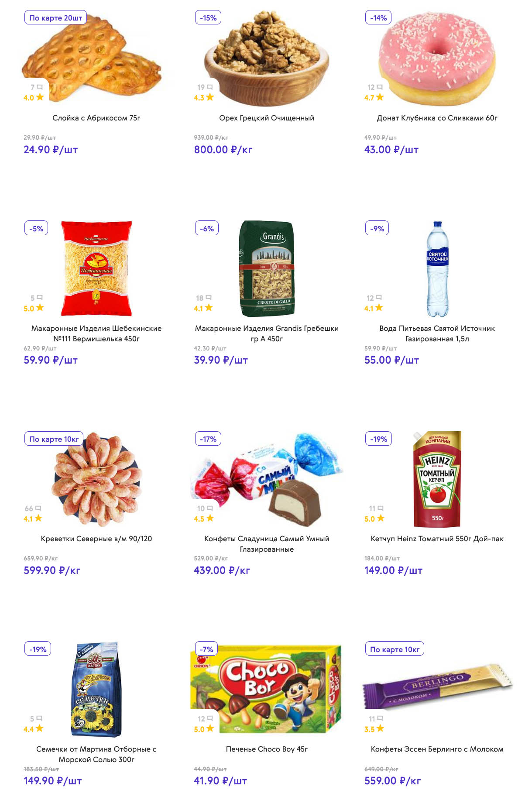Open Донат Клубника со Сливками title link
Viewport: 532px width, 797px height.
point(437,118)
